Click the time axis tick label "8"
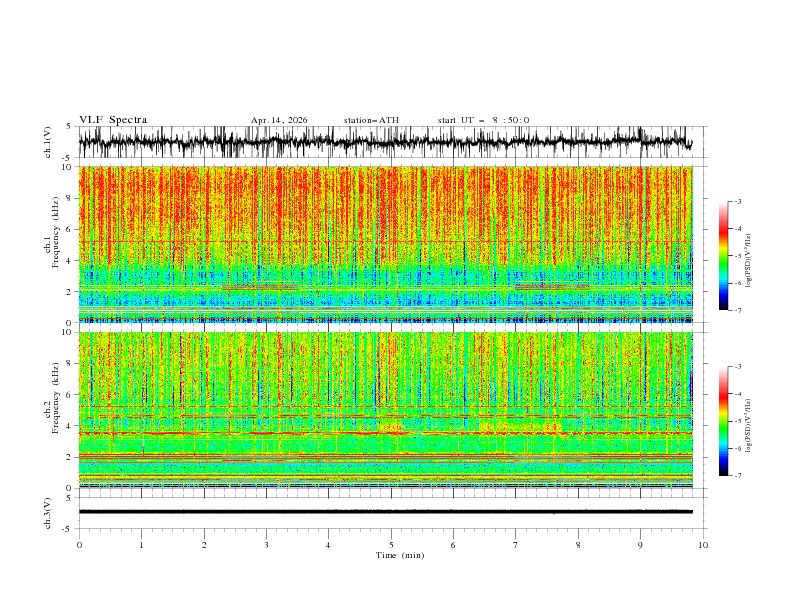792x612 pixels. click(x=578, y=545)
